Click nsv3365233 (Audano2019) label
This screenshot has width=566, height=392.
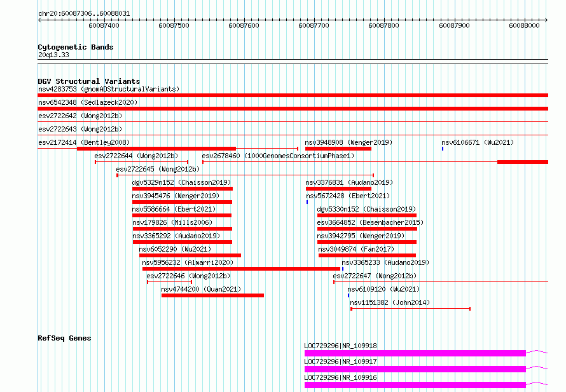(385, 262)
